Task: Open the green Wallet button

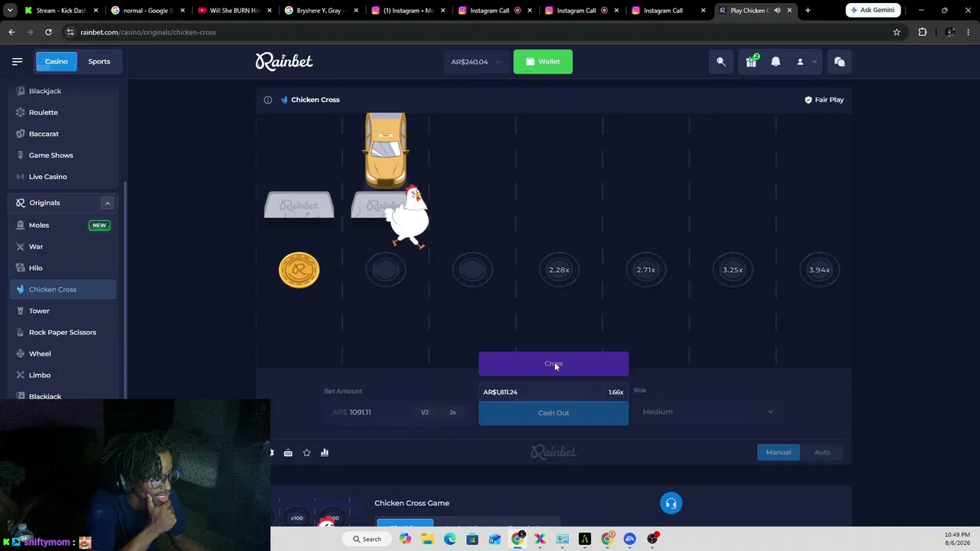Action: tap(543, 61)
